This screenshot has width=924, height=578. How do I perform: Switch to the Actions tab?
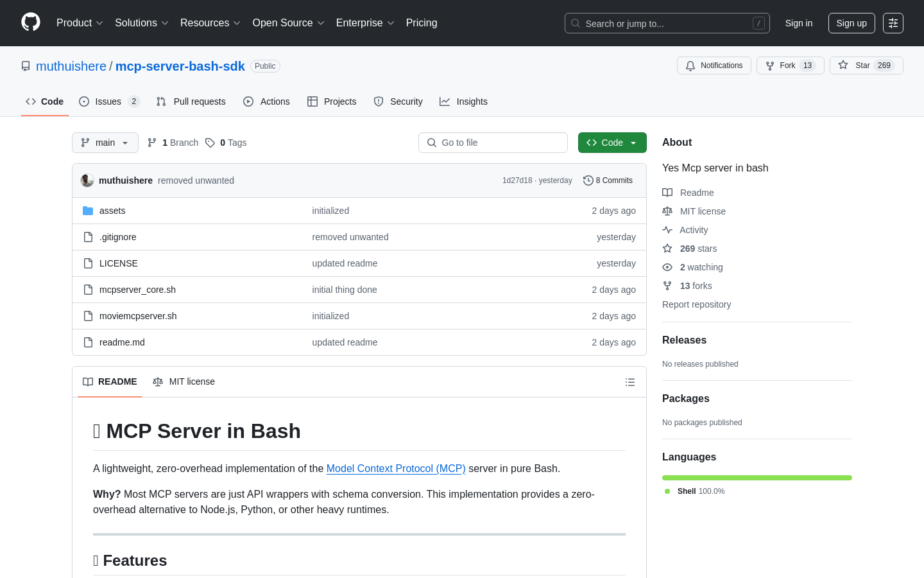point(267,101)
